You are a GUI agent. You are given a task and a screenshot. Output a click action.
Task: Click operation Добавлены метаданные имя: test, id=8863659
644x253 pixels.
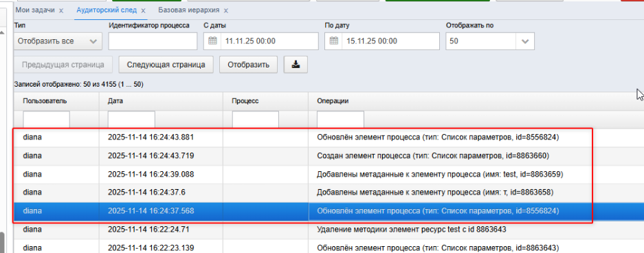pyautogui.click(x=439, y=174)
